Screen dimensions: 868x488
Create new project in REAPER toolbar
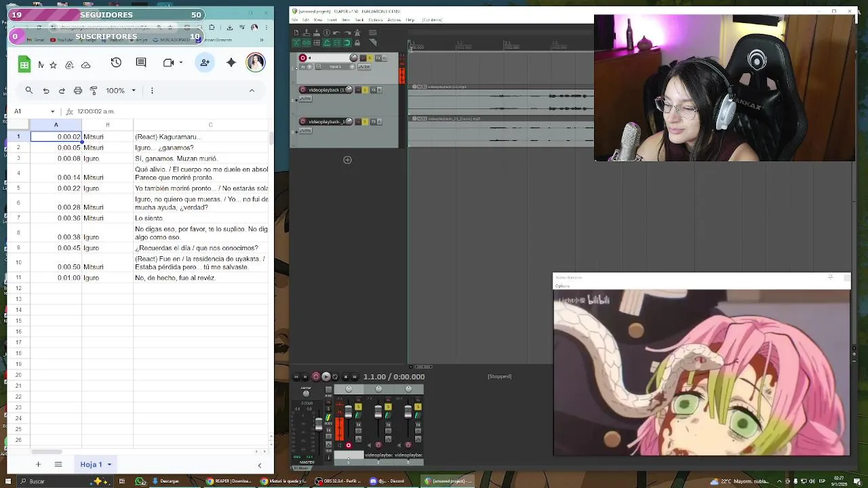(296, 33)
